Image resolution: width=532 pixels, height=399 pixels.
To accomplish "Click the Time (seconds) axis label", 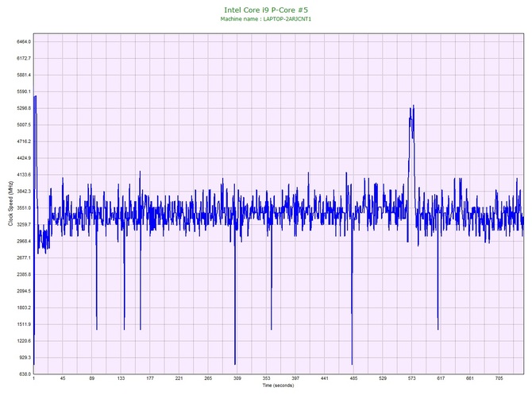I will [278, 385].
